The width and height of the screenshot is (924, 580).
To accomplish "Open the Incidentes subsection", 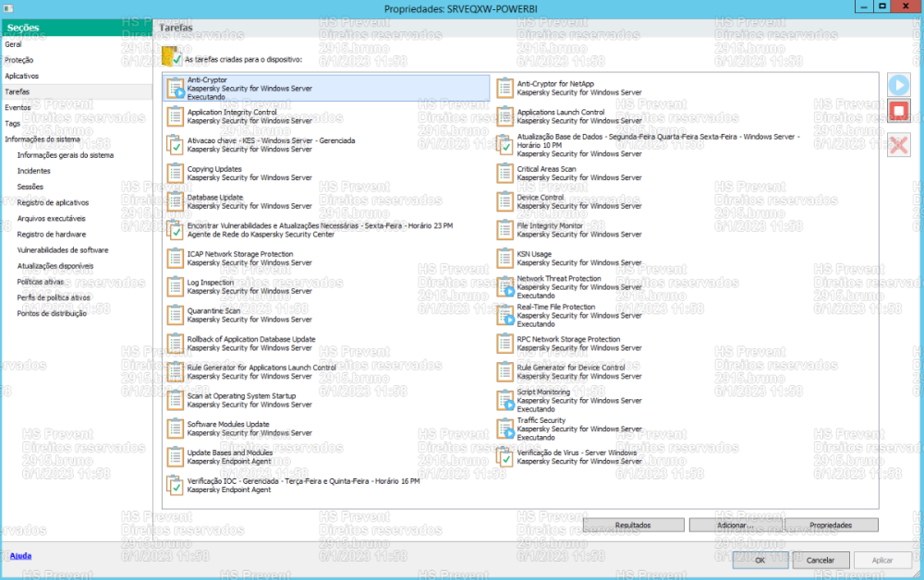I will click(33, 172).
